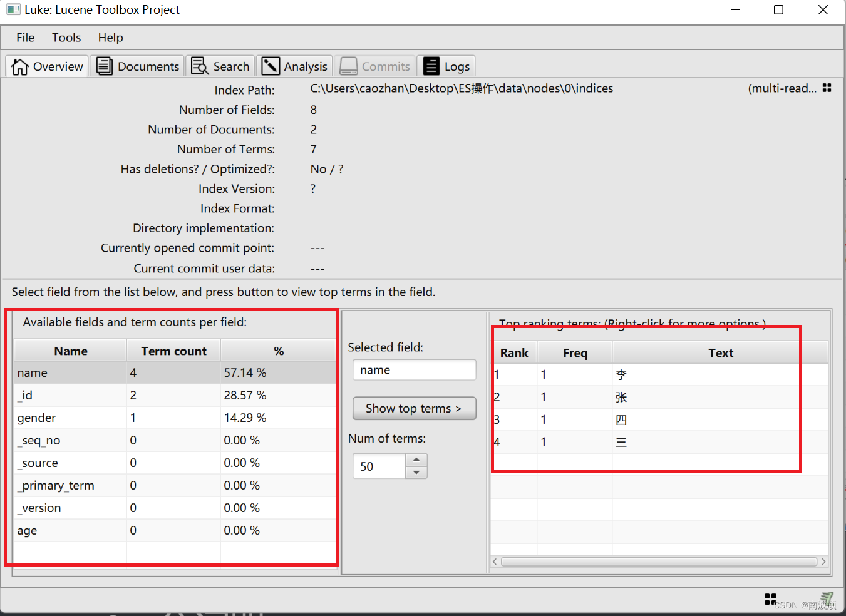Click the horizontal scrollbar in terms table

[659, 562]
